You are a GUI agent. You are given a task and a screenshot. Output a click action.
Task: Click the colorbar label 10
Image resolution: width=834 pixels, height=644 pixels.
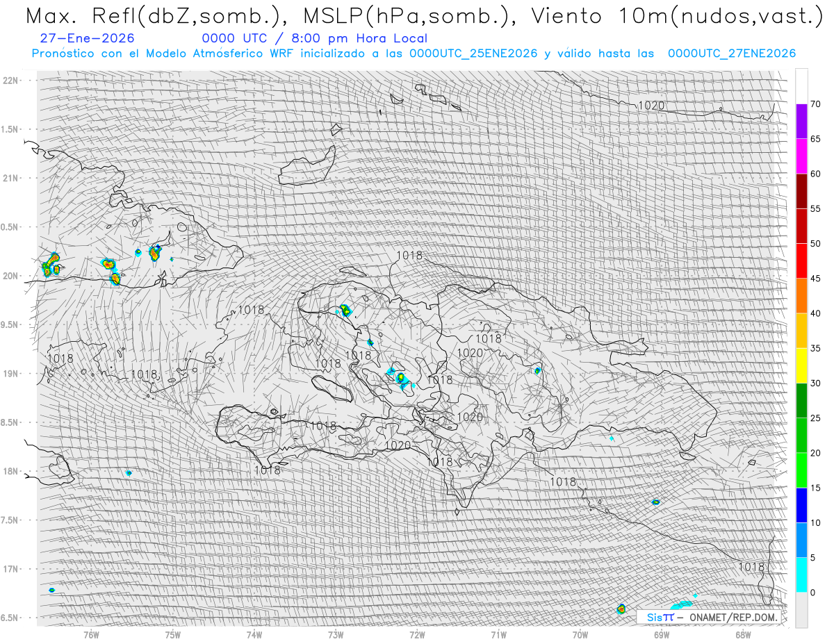point(815,522)
